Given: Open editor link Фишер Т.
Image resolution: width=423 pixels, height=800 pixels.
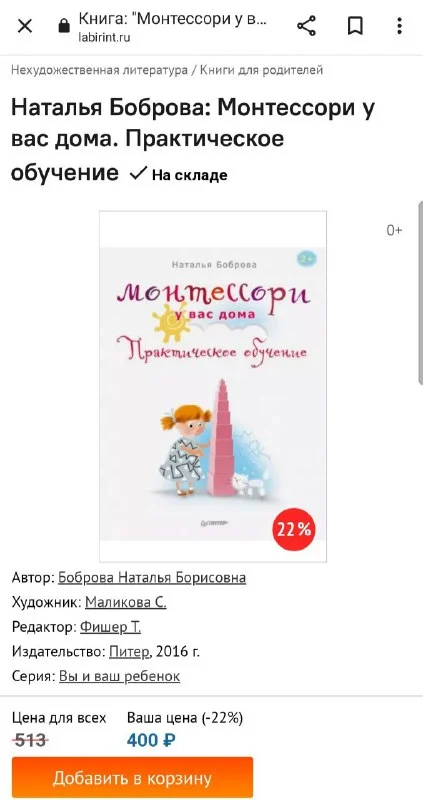Looking at the screenshot, I should pyautogui.click(x=110, y=627).
